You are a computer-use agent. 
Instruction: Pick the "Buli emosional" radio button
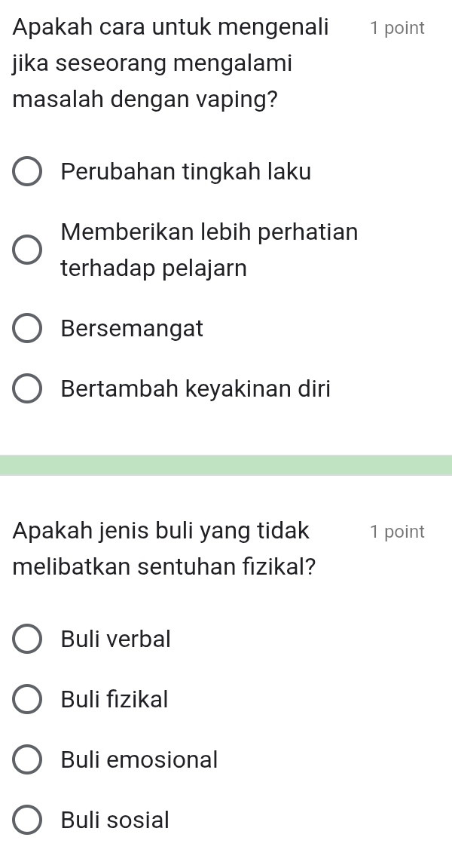pos(27,760)
